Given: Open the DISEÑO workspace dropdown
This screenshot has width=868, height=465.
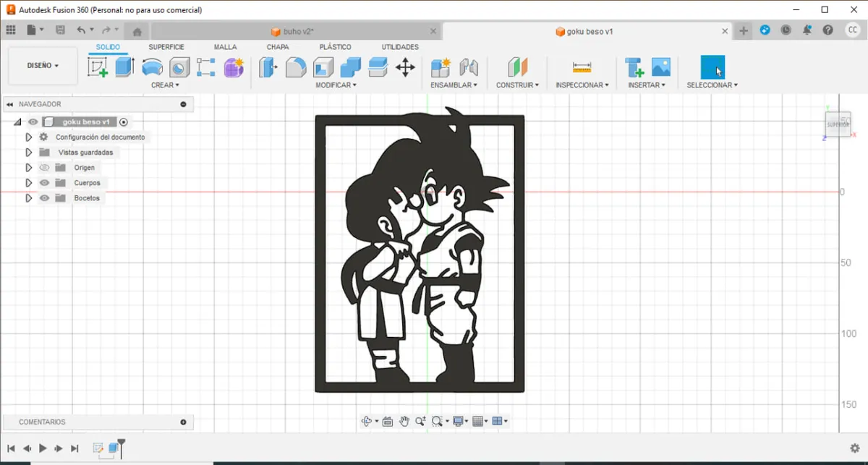Looking at the screenshot, I should (x=43, y=66).
